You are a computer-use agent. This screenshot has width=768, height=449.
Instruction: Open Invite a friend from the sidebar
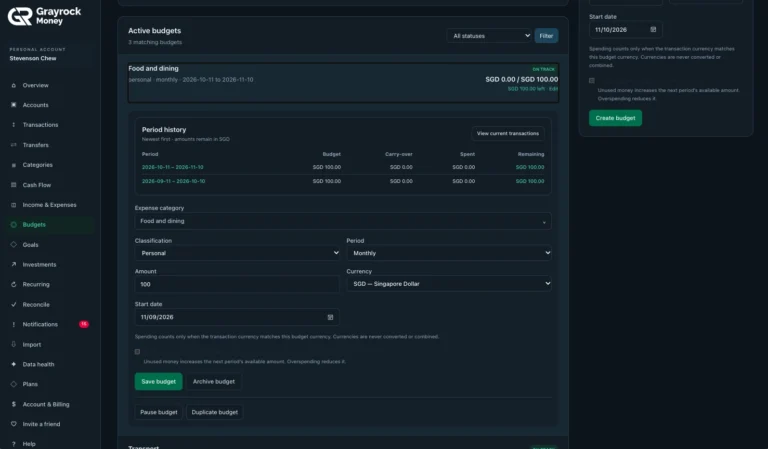point(41,424)
